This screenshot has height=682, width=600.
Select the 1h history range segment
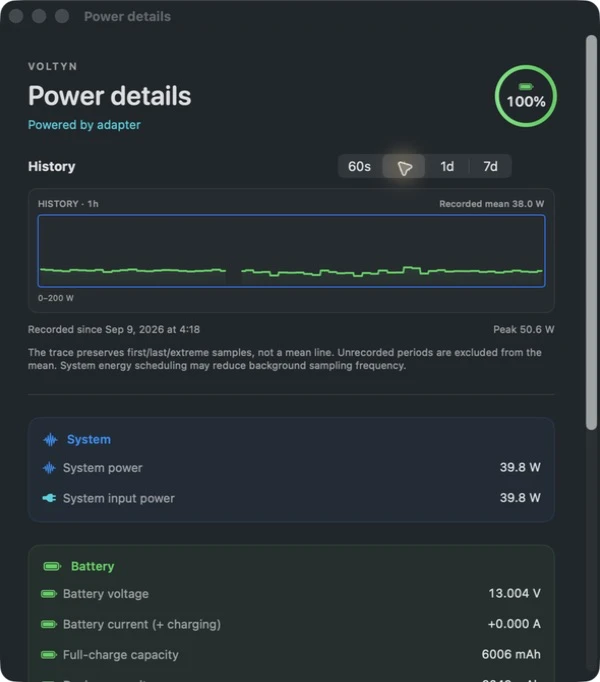pos(404,166)
